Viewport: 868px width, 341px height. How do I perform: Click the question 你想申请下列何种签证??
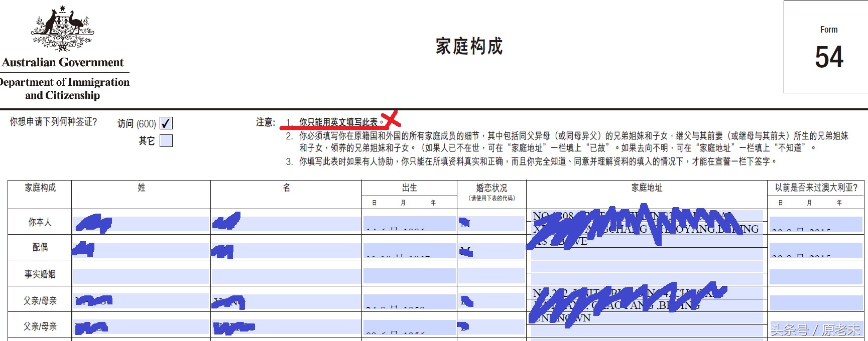coord(53,122)
